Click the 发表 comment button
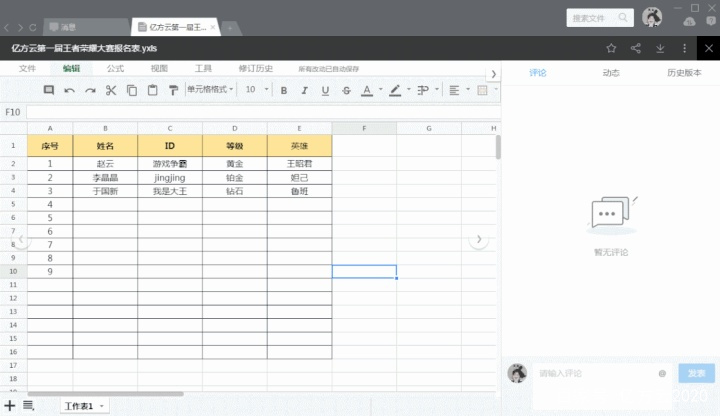 (697, 373)
